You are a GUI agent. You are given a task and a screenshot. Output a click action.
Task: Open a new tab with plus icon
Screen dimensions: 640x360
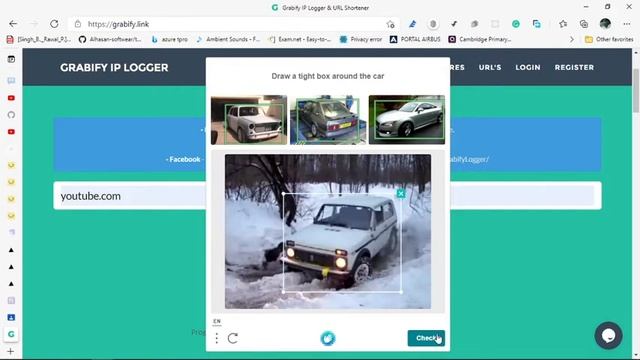click(x=11, y=351)
